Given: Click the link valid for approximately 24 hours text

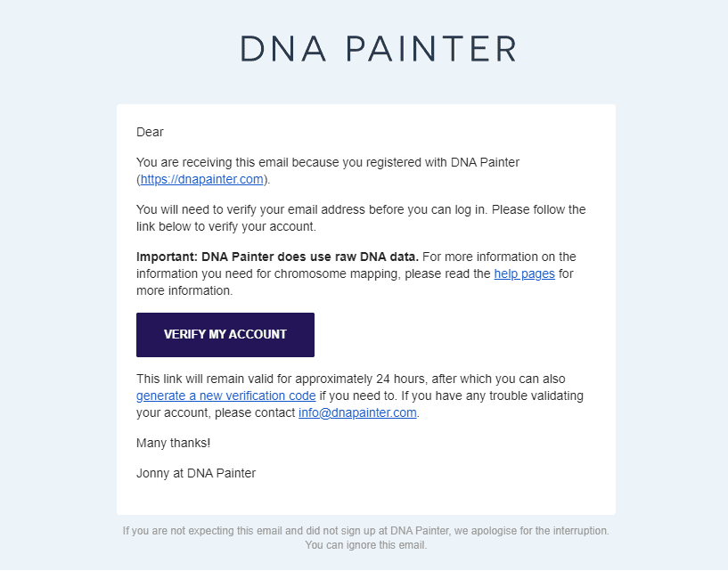Looking at the screenshot, I should (x=351, y=379).
